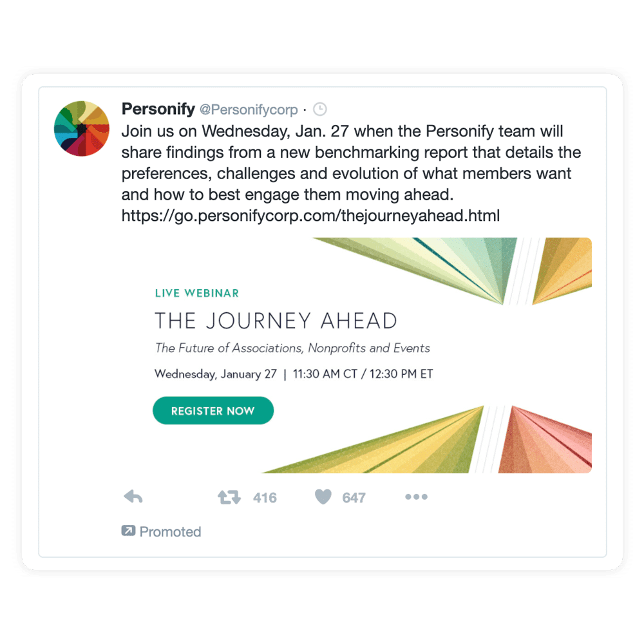The width and height of the screenshot is (644, 644).
Task: Click the reply arrow icon
Action: (133, 497)
